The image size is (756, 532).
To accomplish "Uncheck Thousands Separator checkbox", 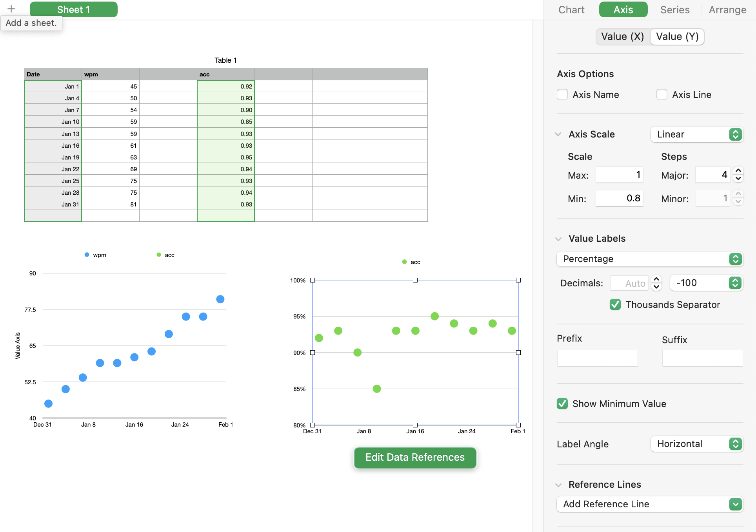I will click(x=615, y=304).
